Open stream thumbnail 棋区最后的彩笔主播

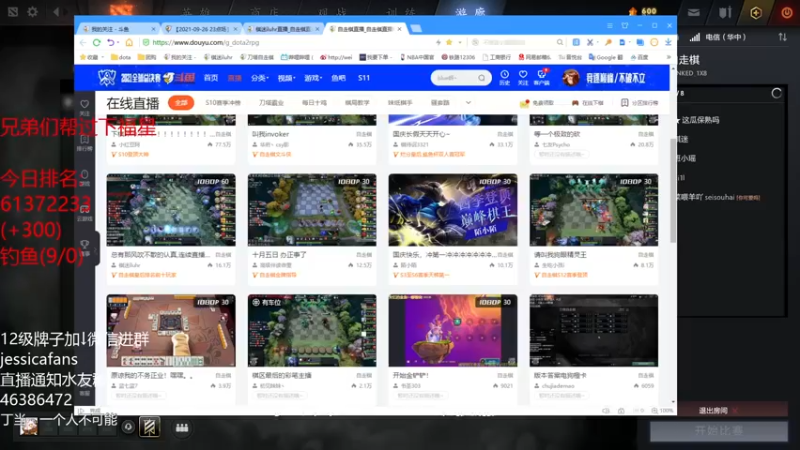(312, 330)
